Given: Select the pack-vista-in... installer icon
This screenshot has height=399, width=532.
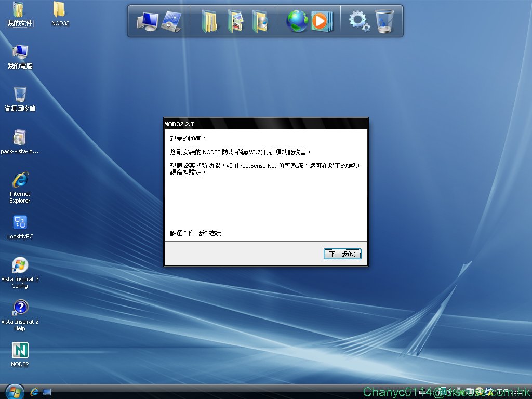Looking at the screenshot, I should pos(20,142).
